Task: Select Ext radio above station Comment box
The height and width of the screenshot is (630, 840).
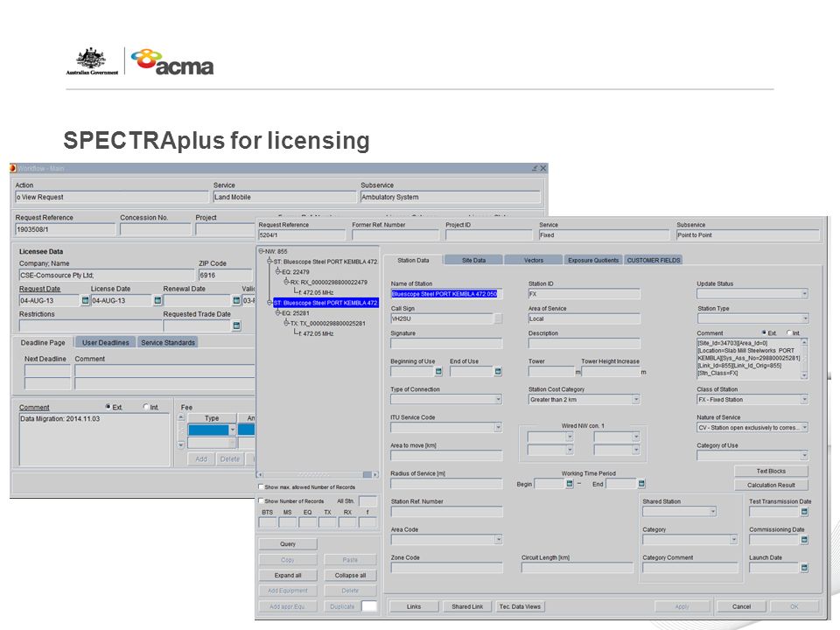Action: pos(764,332)
